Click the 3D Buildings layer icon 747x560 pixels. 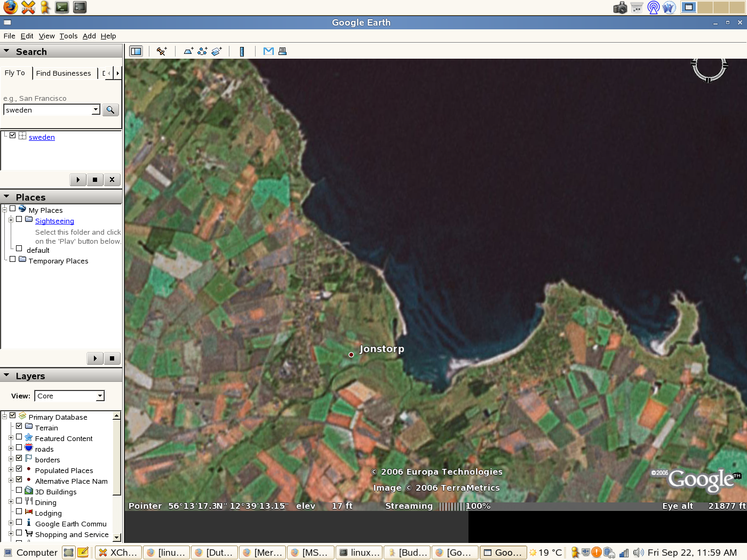point(29,491)
